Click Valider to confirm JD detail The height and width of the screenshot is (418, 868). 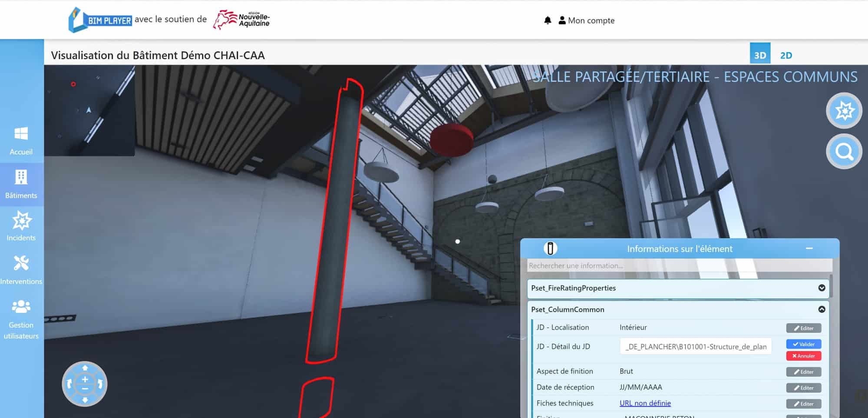click(803, 344)
